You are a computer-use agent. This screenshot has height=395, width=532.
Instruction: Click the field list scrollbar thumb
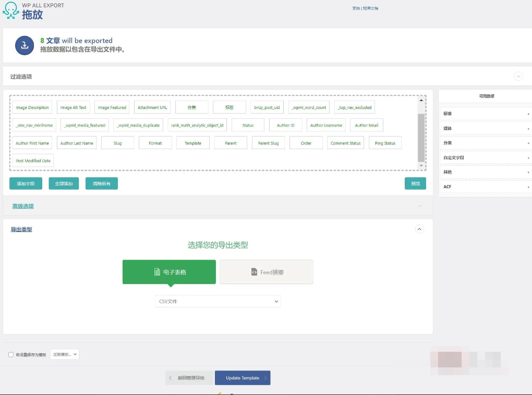(x=421, y=138)
